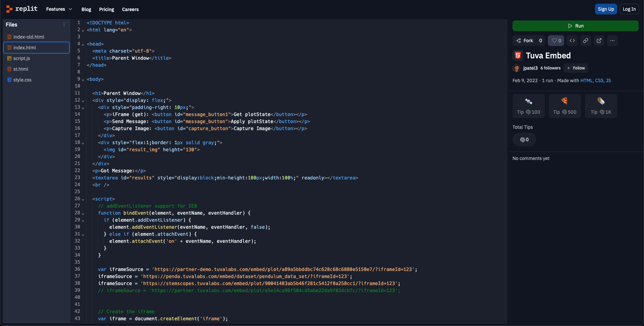
Task: Open the Careers page
Action: [130, 9]
